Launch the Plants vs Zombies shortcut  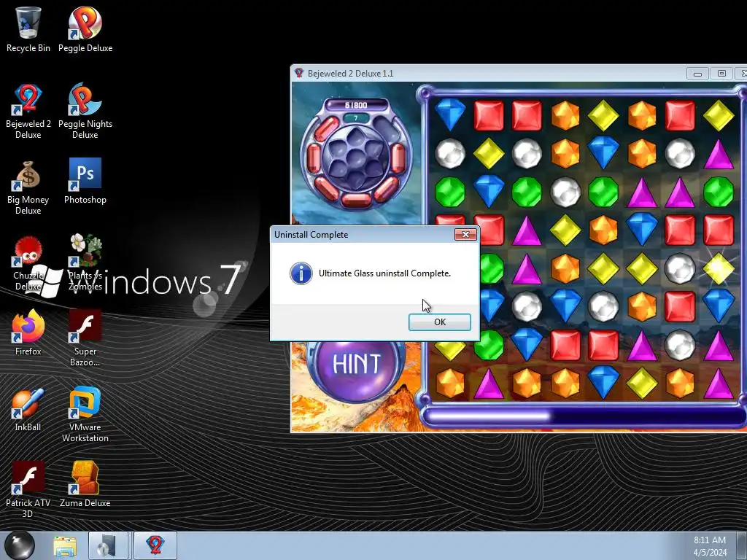coord(85,262)
